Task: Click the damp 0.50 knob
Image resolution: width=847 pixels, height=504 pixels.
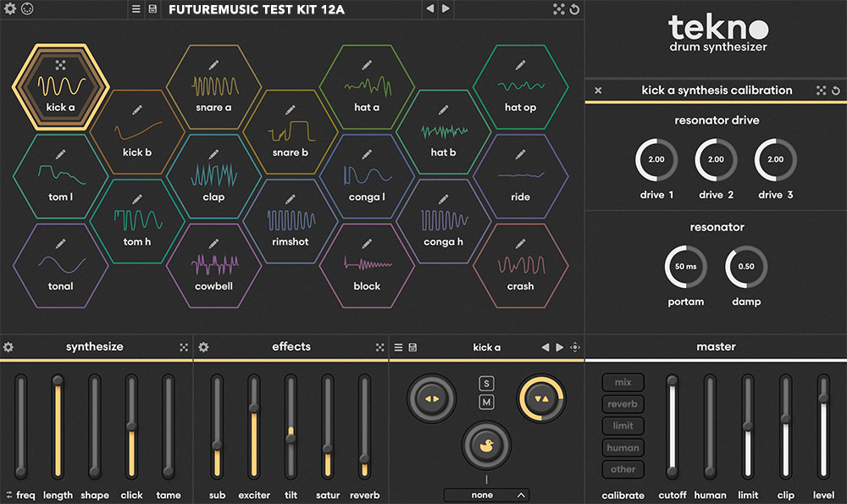Action: 746,266
